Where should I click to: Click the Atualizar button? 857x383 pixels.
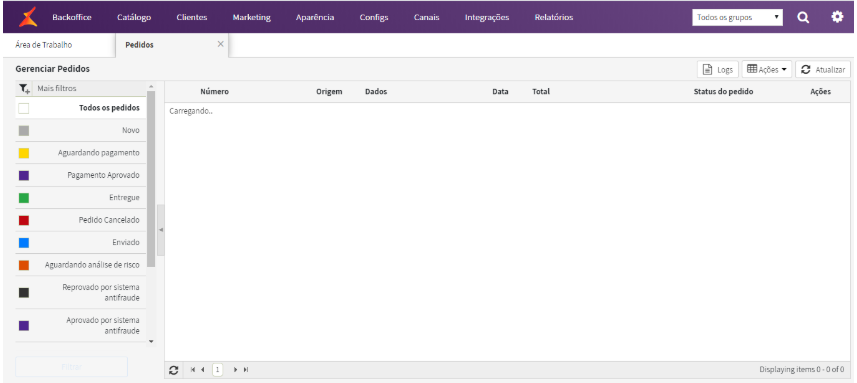click(x=823, y=69)
